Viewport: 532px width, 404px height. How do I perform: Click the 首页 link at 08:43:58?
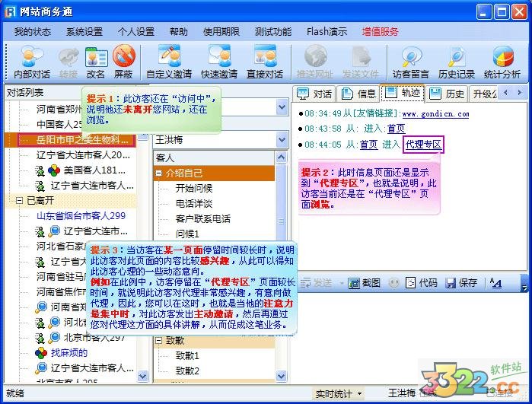click(396, 129)
